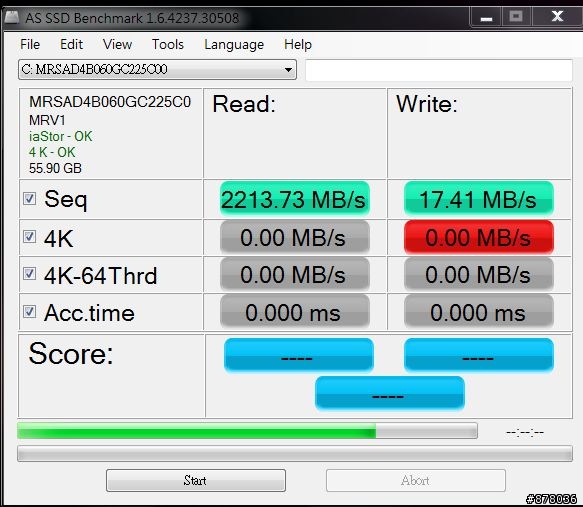Image resolution: width=583 pixels, height=507 pixels.
Task: Open the Language menu
Action: 234,44
